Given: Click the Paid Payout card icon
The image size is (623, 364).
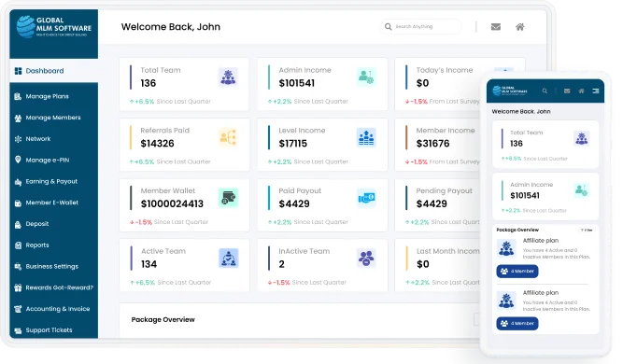Looking at the screenshot, I should coord(366,198).
